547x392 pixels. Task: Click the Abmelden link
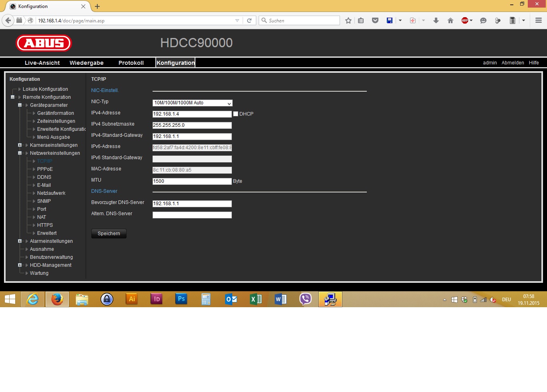click(513, 63)
